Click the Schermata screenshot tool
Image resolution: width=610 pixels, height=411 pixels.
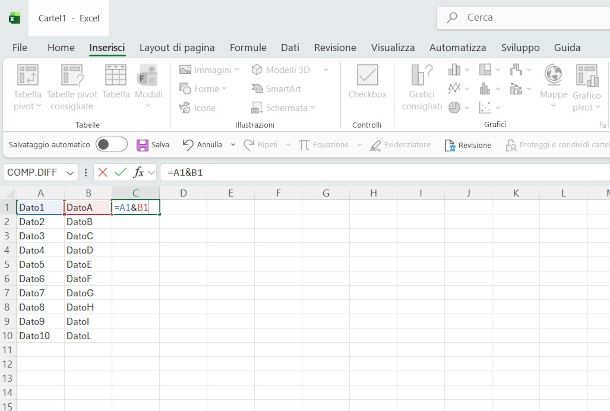(x=283, y=107)
